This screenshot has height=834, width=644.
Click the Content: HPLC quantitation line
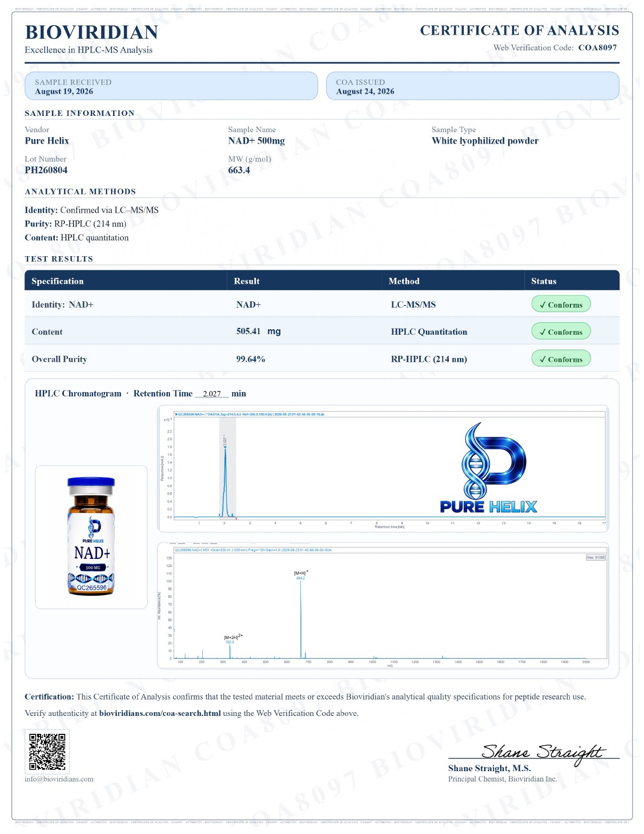pos(77,239)
